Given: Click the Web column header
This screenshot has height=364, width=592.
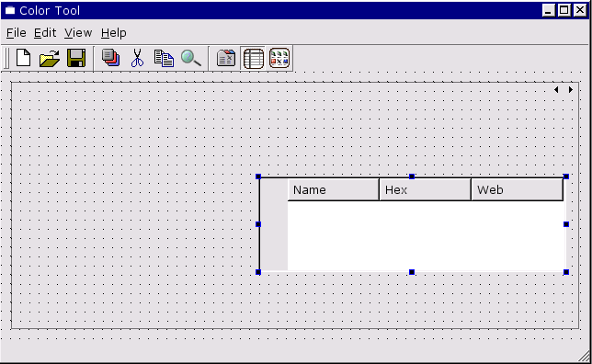Looking at the screenshot, I should (x=518, y=189).
